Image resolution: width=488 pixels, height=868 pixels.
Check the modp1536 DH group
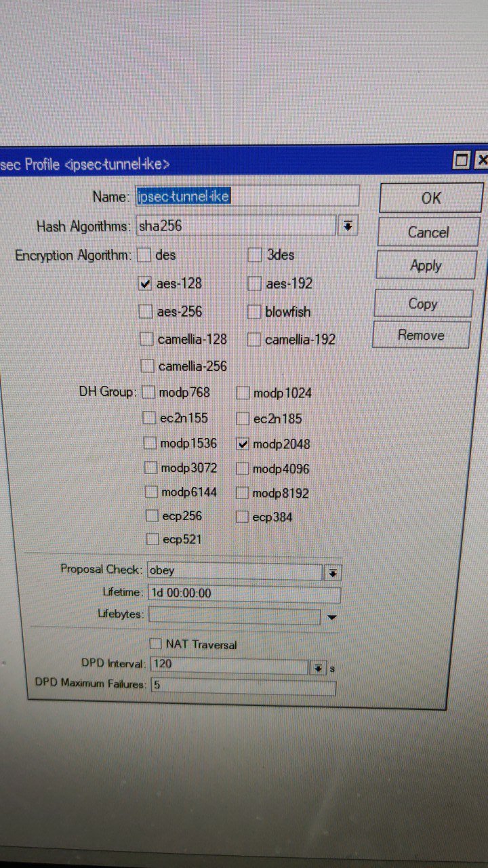click(150, 443)
